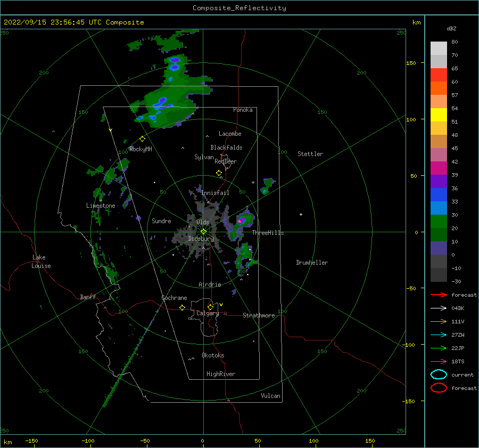Click the red forecast arrow legend icon
This screenshot has height=448, width=479.
click(439, 295)
